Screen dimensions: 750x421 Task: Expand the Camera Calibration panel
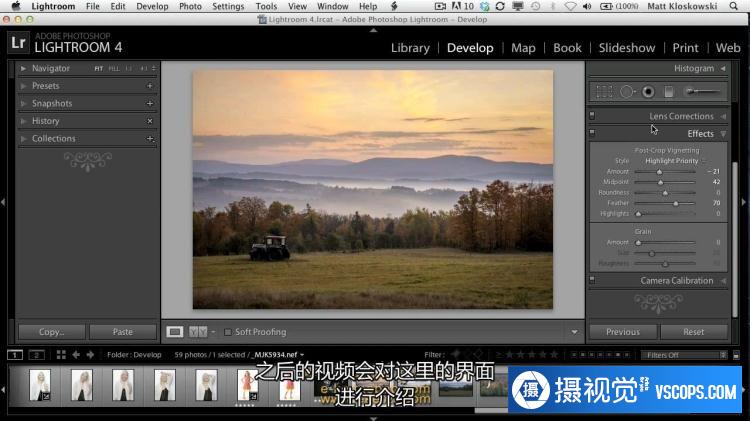723,281
